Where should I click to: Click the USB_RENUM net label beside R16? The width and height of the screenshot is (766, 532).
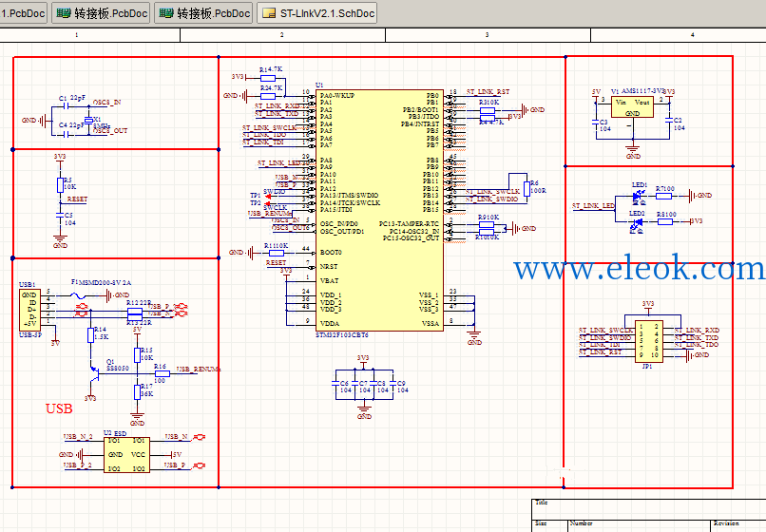point(199,370)
